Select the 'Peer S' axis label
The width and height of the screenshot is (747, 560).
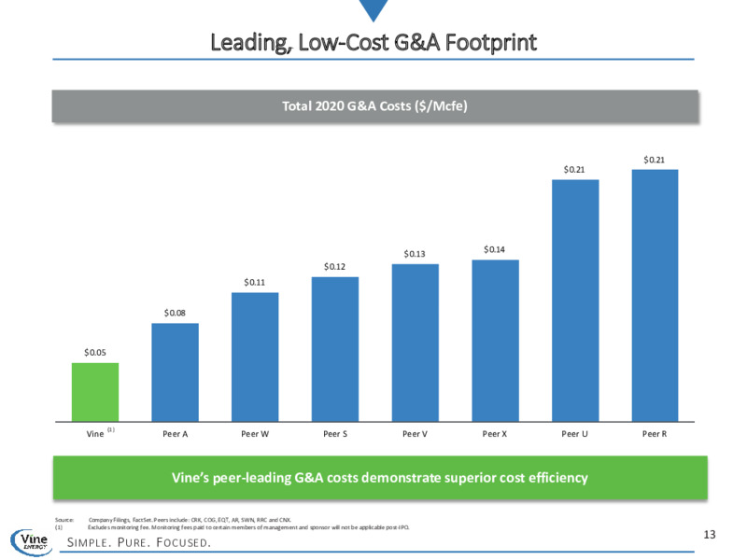point(335,434)
